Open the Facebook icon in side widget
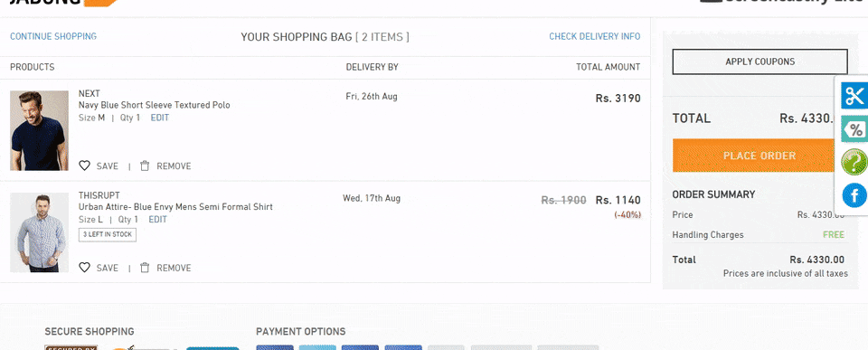 click(x=854, y=195)
